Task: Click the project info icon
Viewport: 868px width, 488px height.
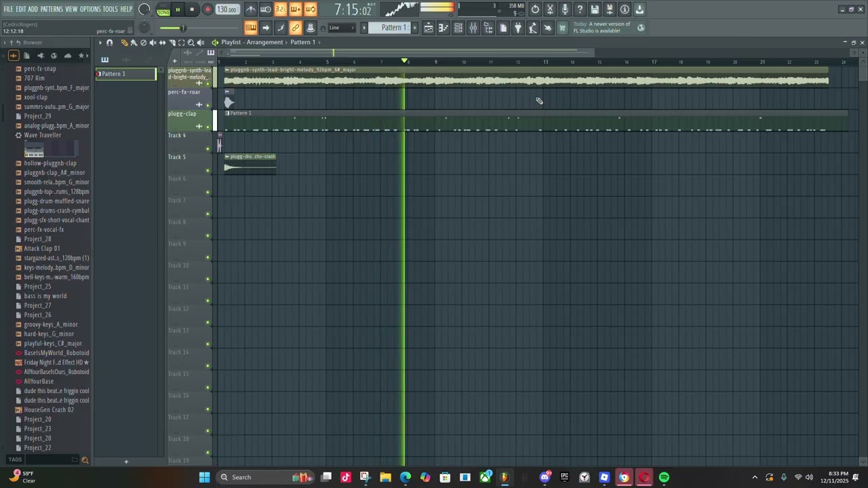Action: click(x=625, y=9)
